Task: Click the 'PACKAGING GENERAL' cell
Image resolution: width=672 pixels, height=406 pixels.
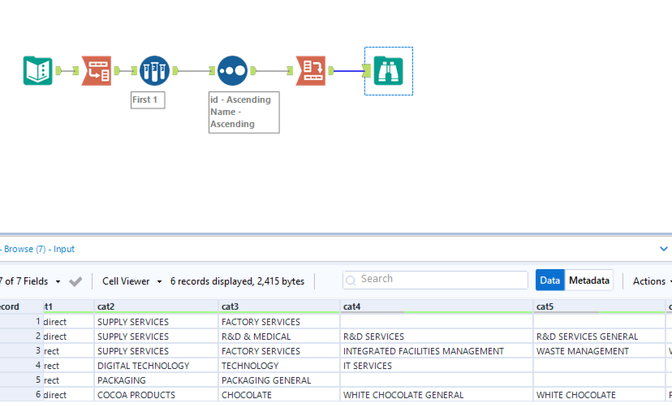Action: [x=279, y=380]
